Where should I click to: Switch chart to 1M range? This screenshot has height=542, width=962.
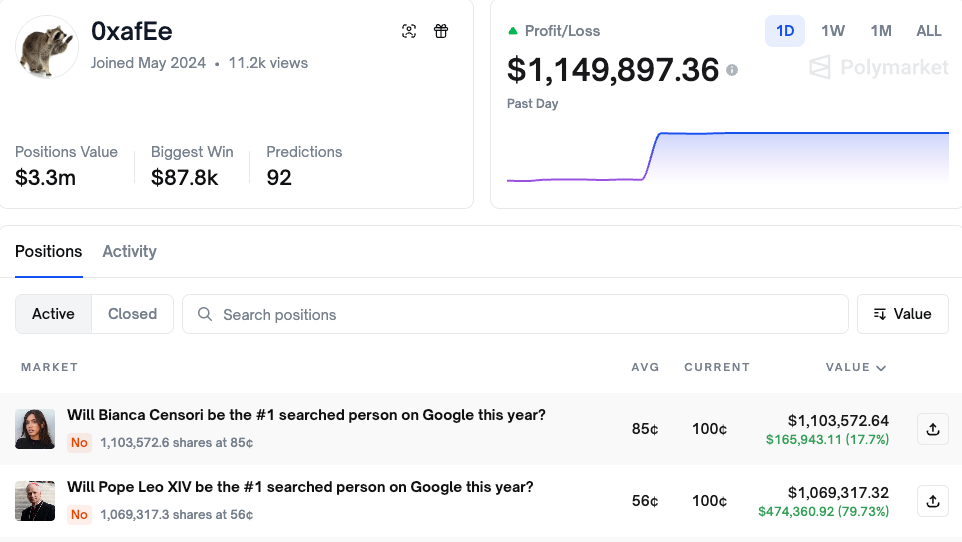coord(880,31)
